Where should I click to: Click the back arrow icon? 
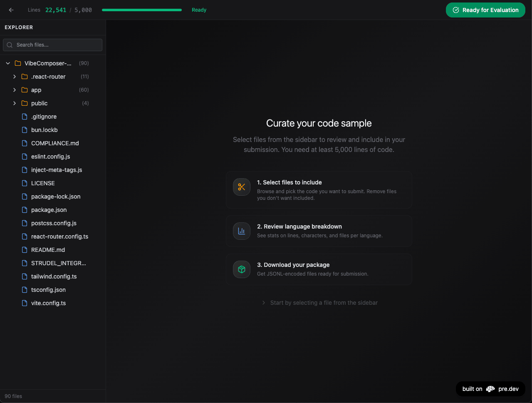tap(11, 10)
